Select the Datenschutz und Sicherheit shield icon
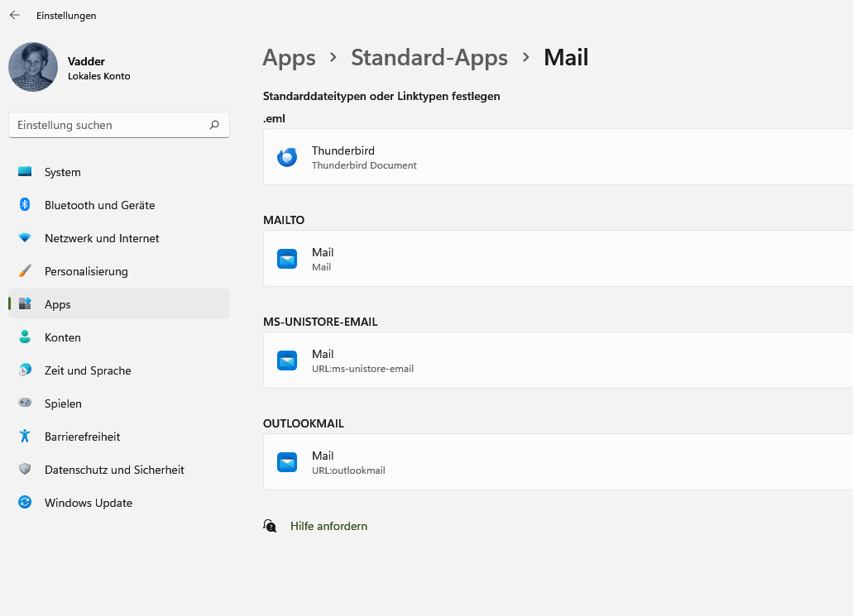 [x=25, y=469]
